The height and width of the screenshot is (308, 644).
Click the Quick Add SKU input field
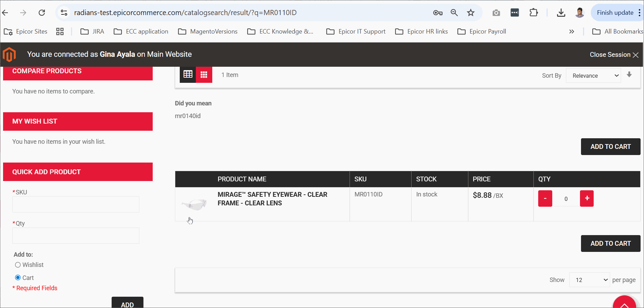click(76, 204)
